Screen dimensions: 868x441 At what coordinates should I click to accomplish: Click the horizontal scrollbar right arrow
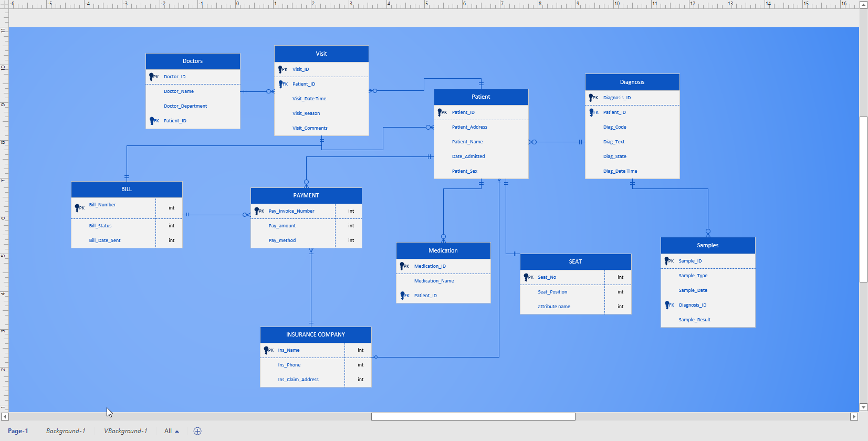click(854, 416)
